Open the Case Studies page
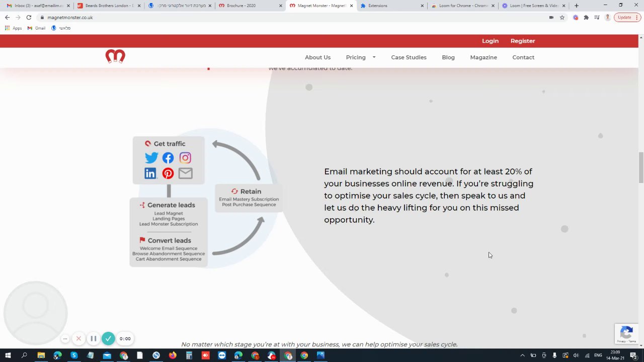The width and height of the screenshot is (644, 362). (409, 57)
